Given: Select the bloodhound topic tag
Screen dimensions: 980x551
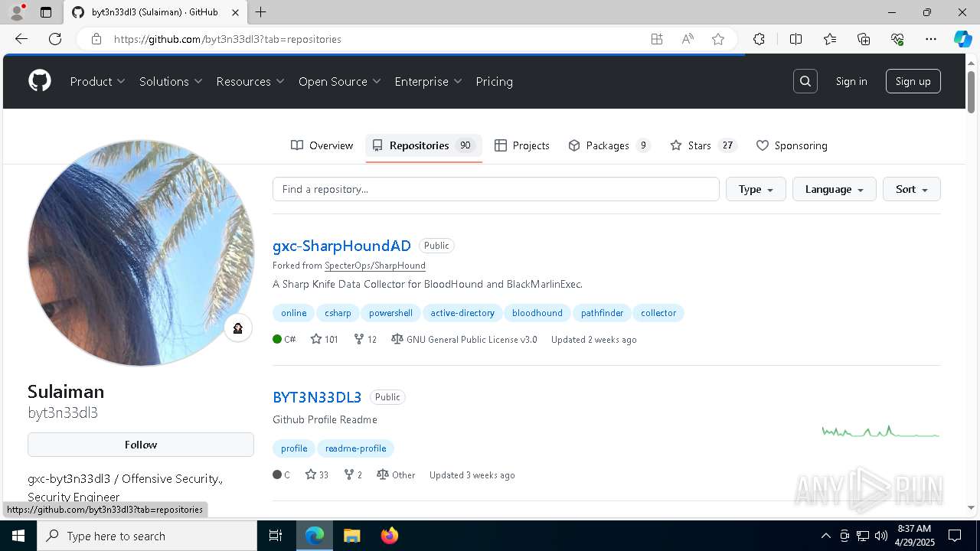Looking at the screenshot, I should point(537,313).
